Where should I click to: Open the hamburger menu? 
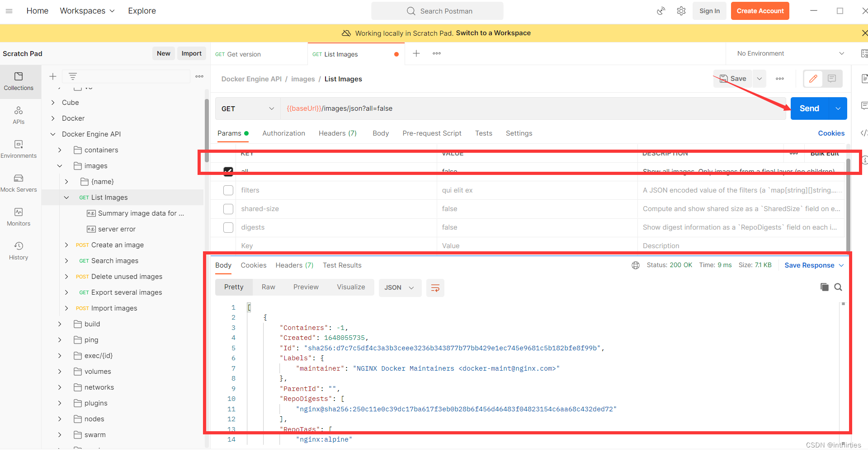pos(9,11)
